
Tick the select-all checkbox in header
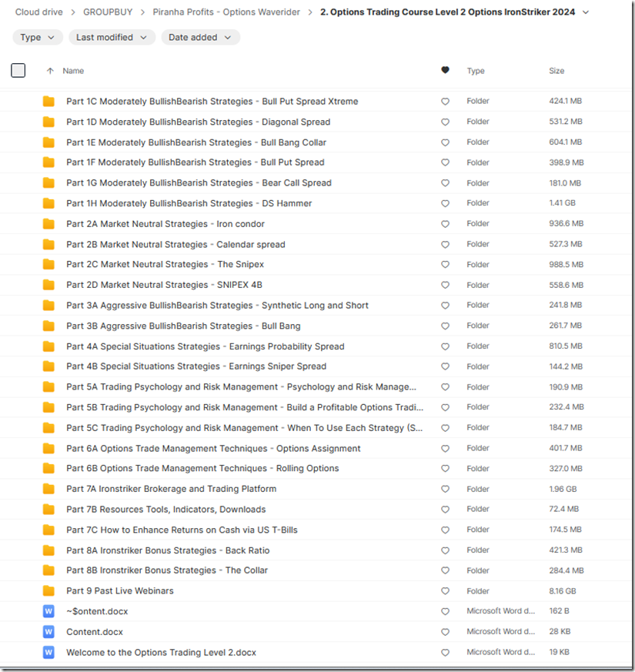click(18, 71)
